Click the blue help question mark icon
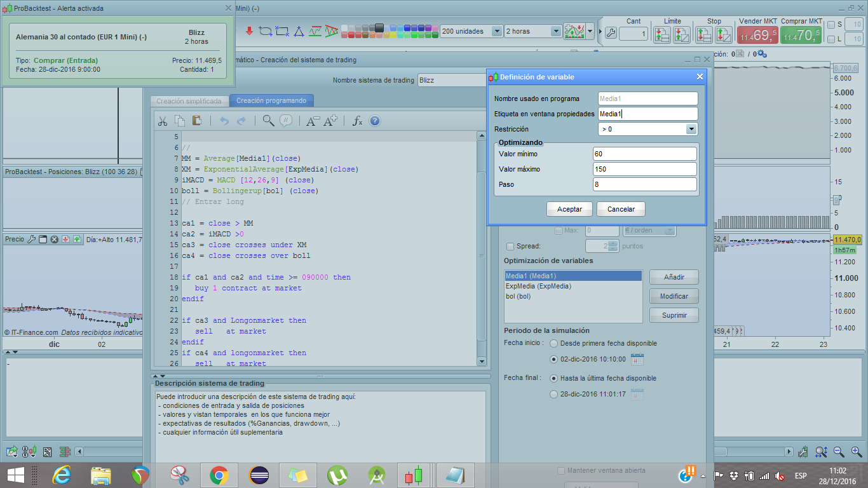This screenshot has height=488, width=868. (375, 121)
